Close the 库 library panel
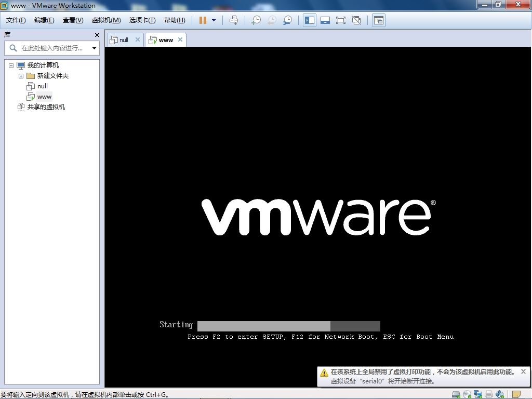This screenshot has height=399, width=532. (x=97, y=35)
